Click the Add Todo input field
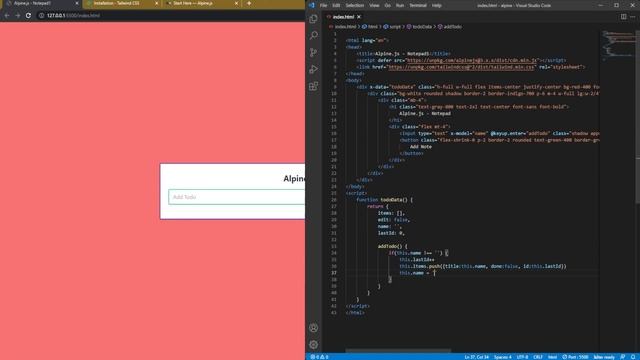 tap(236, 197)
